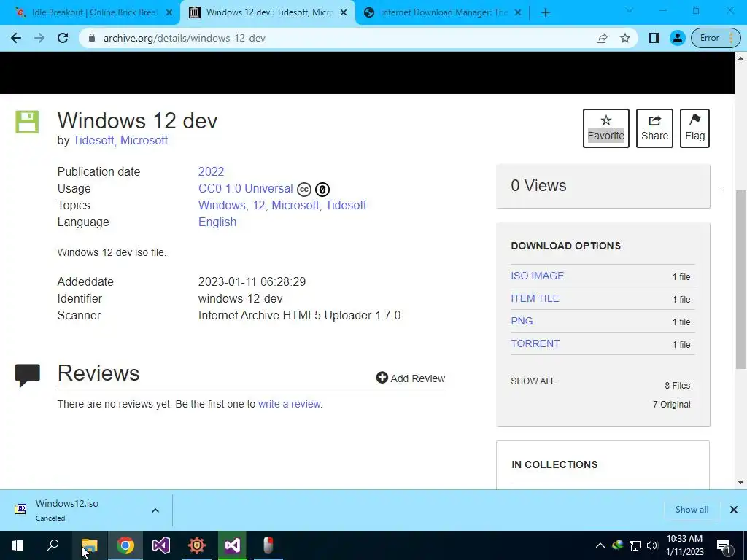Image resolution: width=747 pixels, height=560 pixels.
Task: Open the volume control
Action: 652,545
